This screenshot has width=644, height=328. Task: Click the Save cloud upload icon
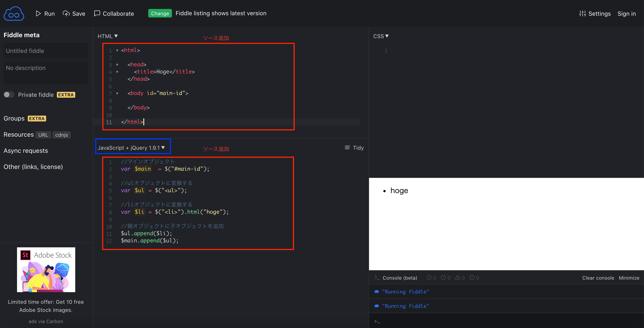tap(66, 13)
